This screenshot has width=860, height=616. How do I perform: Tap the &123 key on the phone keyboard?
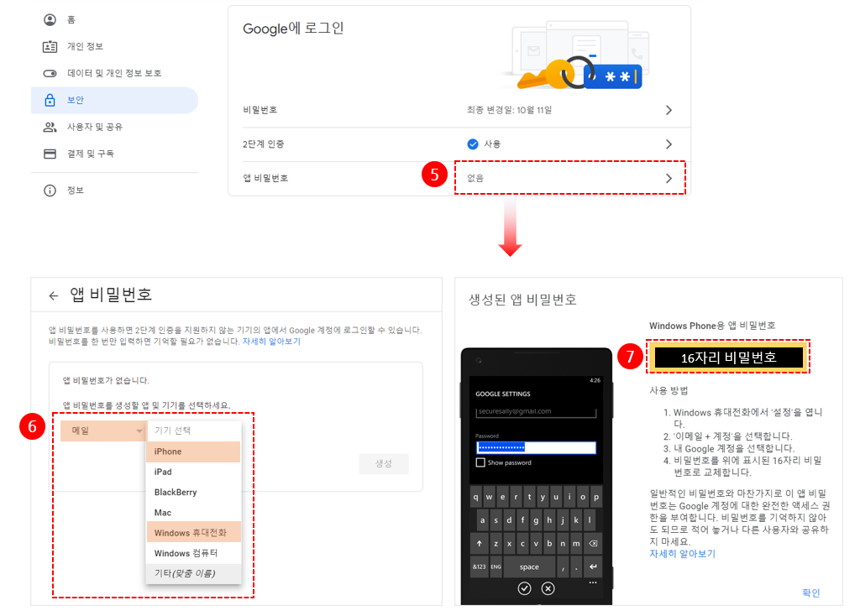(480, 566)
